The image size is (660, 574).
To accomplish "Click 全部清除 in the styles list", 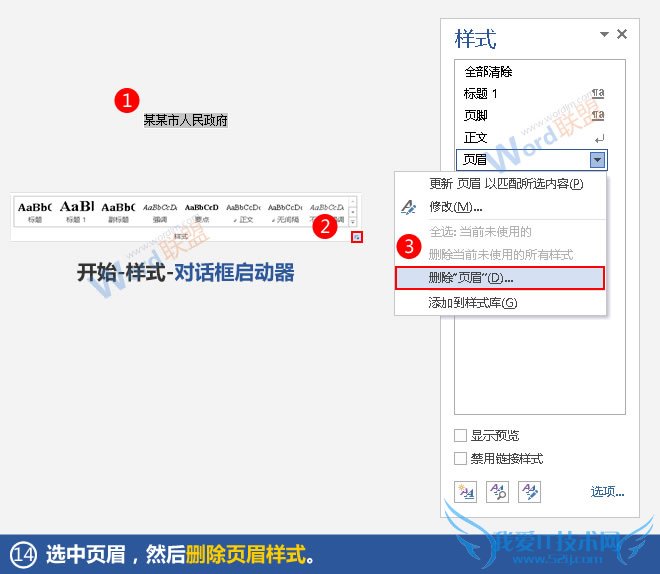I will [488, 72].
